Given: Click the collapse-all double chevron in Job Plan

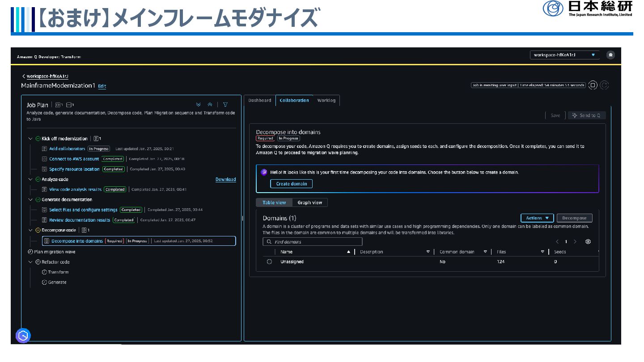Looking at the screenshot, I should click(210, 105).
